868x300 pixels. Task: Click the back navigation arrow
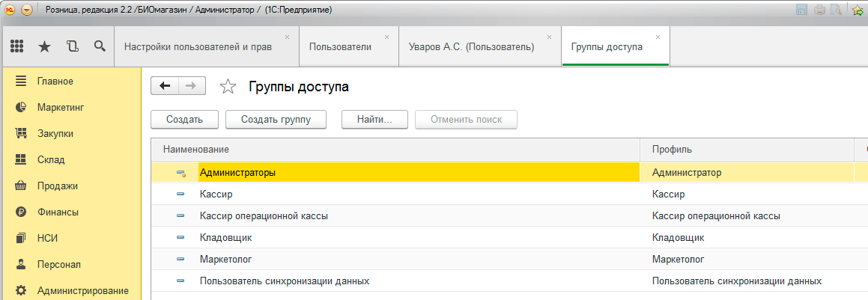tap(165, 86)
